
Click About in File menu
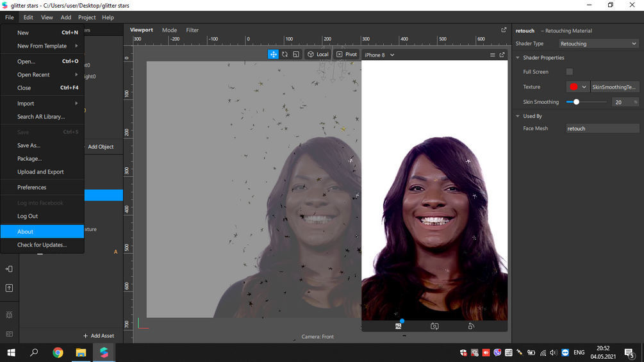(42, 231)
